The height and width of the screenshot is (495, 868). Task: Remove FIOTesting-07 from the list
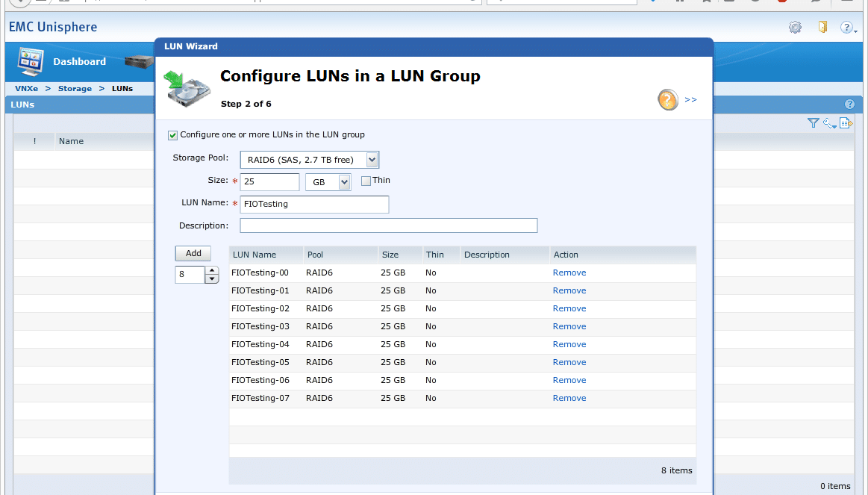pos(569,398)
